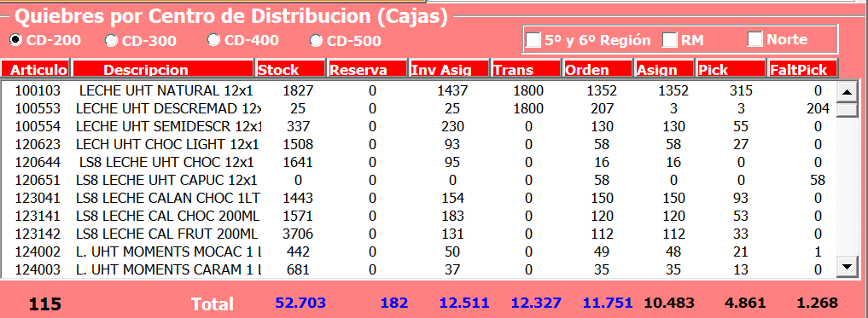
Task: Click the Descripcion column header
Action: [164, 68]
